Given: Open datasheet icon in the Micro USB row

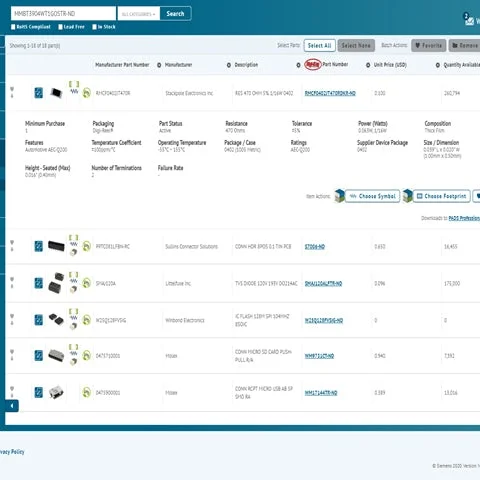Looking at the screenshot, I should tap(39, 392).
